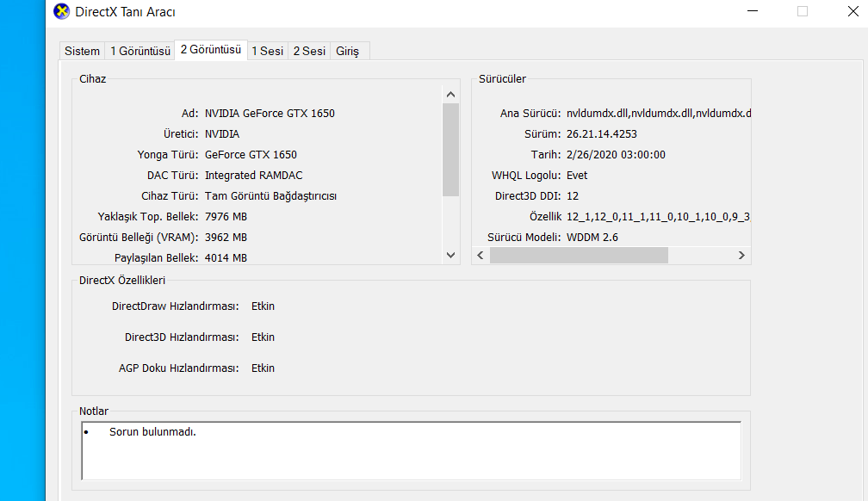Click Cihaz panel scroll up arrow

point(450,95)
